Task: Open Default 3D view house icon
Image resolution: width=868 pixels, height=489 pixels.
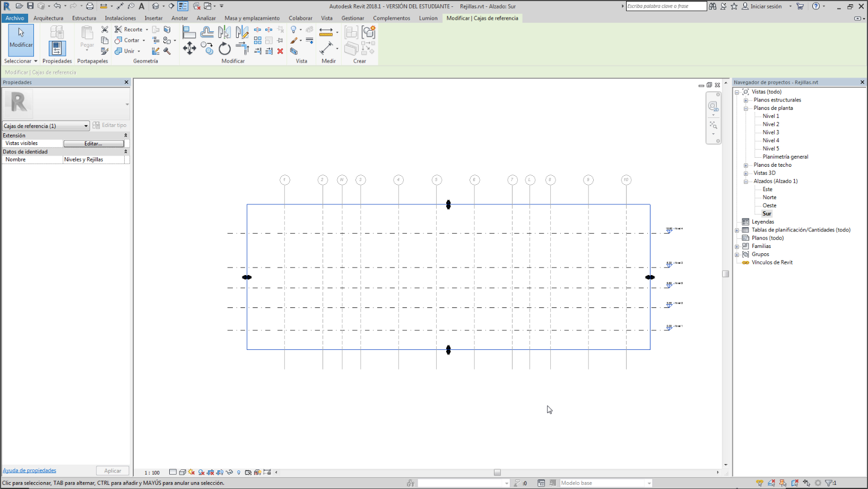Action: tap(155, 6)
